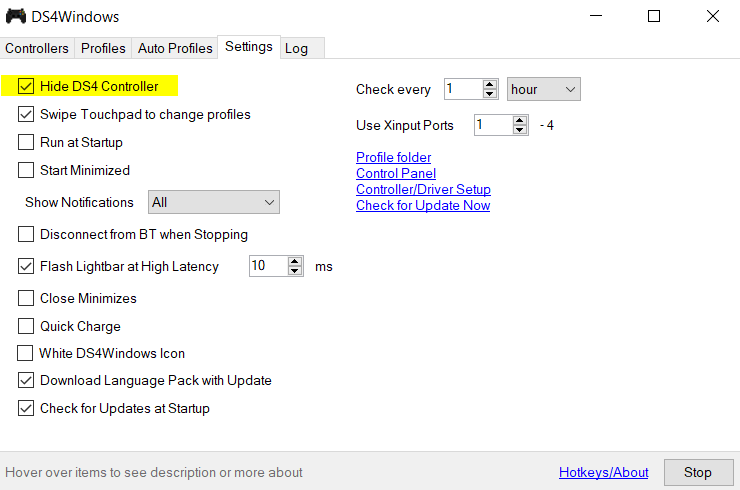The width and height of the screenshot is (740, 490).
Task: Open the Profile folder link
Action: click(x=394, y=157)
